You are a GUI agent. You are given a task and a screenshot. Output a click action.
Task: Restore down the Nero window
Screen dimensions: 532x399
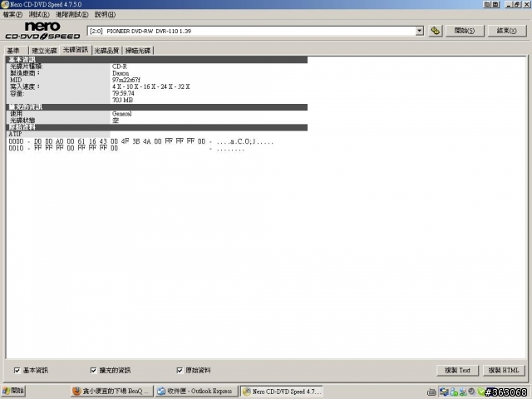[517, 4]
